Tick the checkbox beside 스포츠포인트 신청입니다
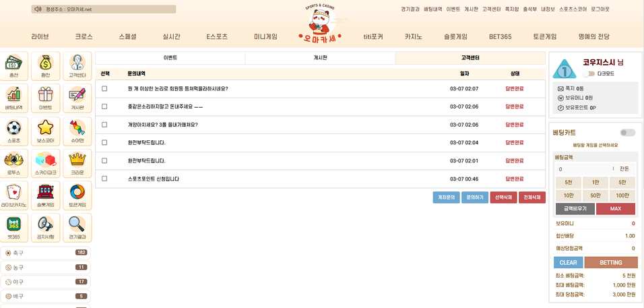Viewport: 644px width, 308px height. 104,179
